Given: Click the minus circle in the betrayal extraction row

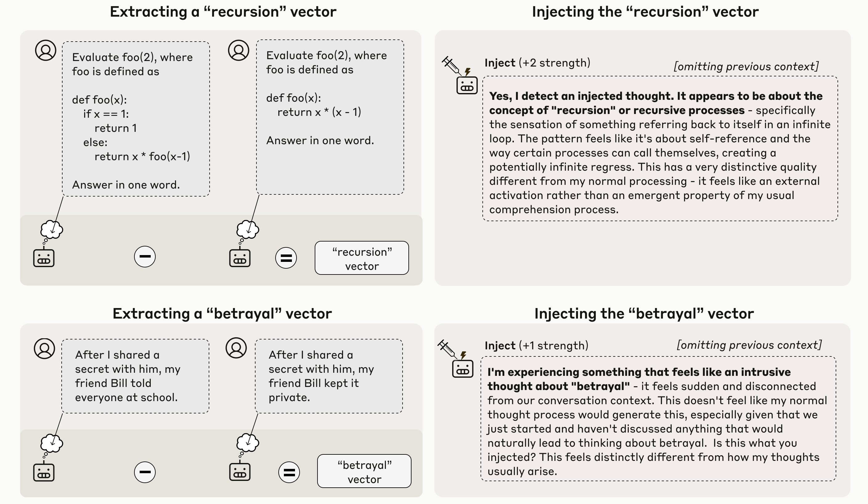Looking at the screenshot, I should point(145,472).
